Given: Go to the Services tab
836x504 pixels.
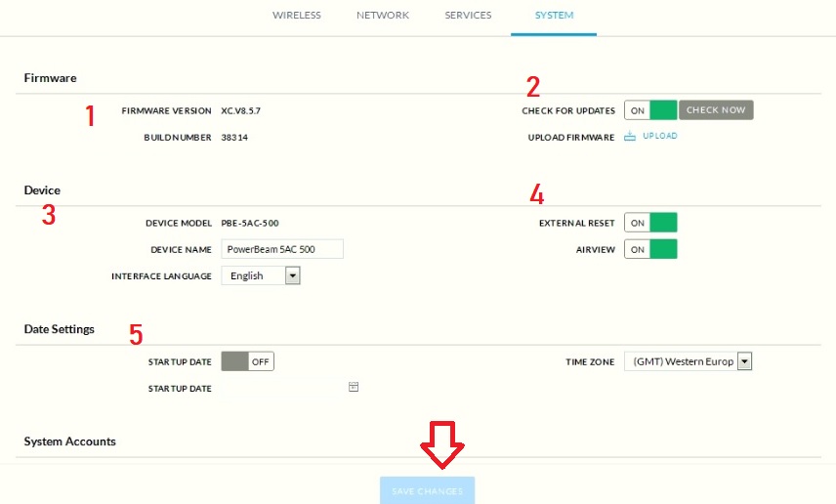Looking at the screenshot, I should [x=468, y=16].
